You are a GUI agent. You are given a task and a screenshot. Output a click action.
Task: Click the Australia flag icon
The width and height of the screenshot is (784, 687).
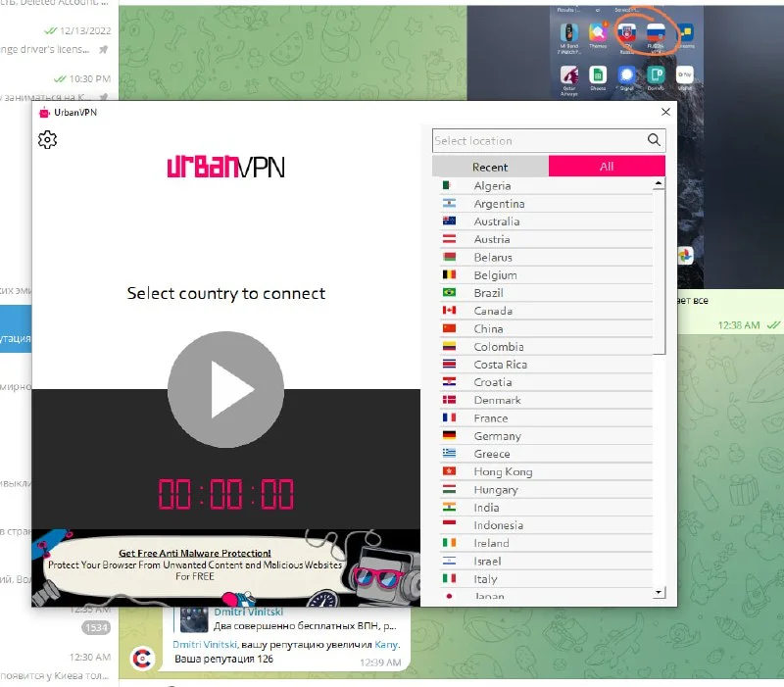coord(450,221)
